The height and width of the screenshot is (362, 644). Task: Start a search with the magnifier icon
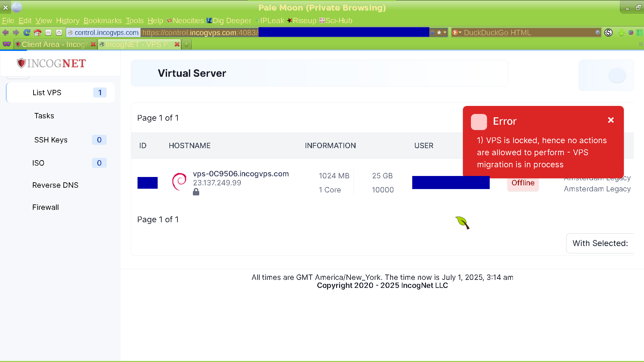[597, 33]
